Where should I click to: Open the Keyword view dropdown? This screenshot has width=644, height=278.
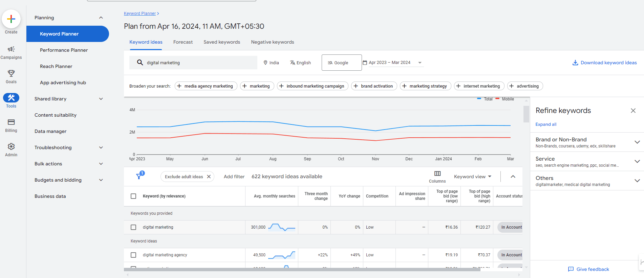pyautogui.click(x=472, y=177)
